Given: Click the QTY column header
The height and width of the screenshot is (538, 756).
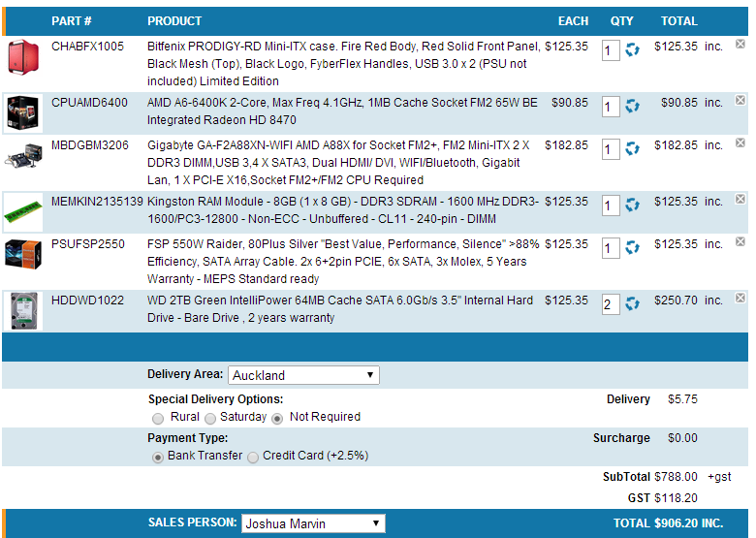Looking at the screenshot, I should pos(621,21).
